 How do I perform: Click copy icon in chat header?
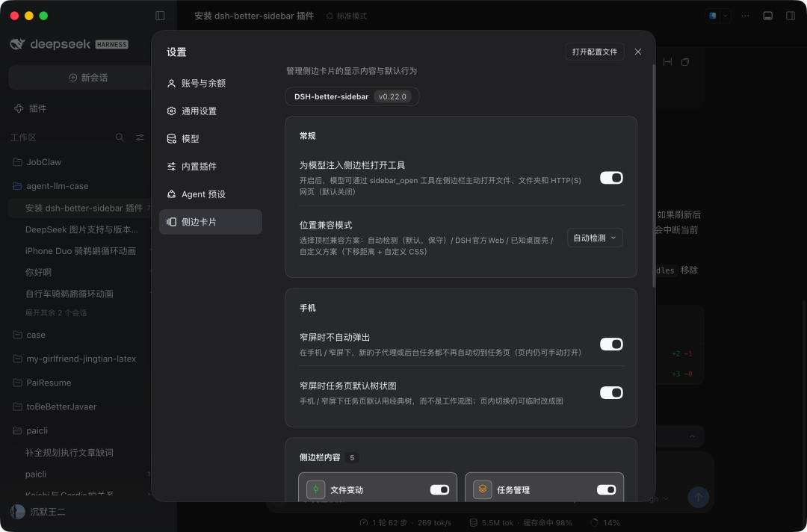point(685,62)
